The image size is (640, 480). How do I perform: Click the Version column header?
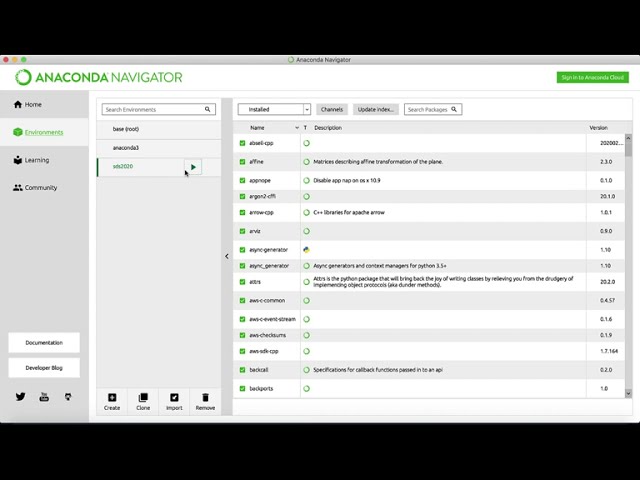click(x=598, y=128)
